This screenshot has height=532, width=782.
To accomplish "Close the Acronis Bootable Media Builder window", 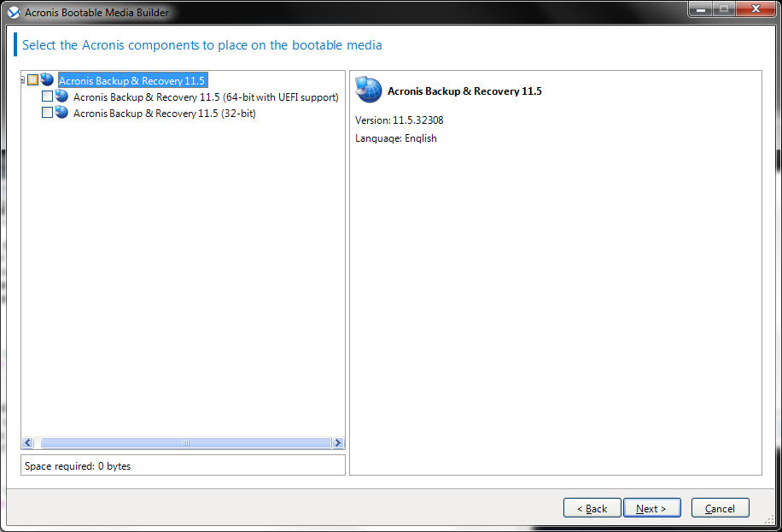I will coord(756,9).
